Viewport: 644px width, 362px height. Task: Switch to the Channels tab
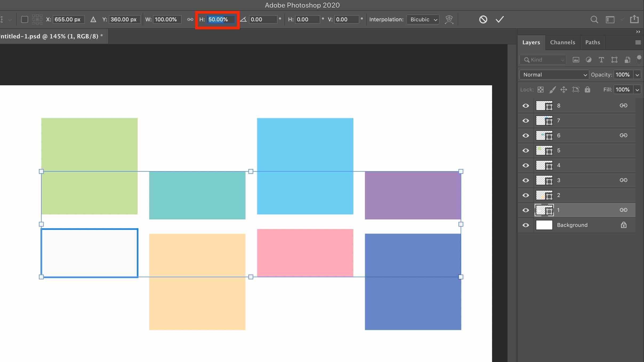562,42
